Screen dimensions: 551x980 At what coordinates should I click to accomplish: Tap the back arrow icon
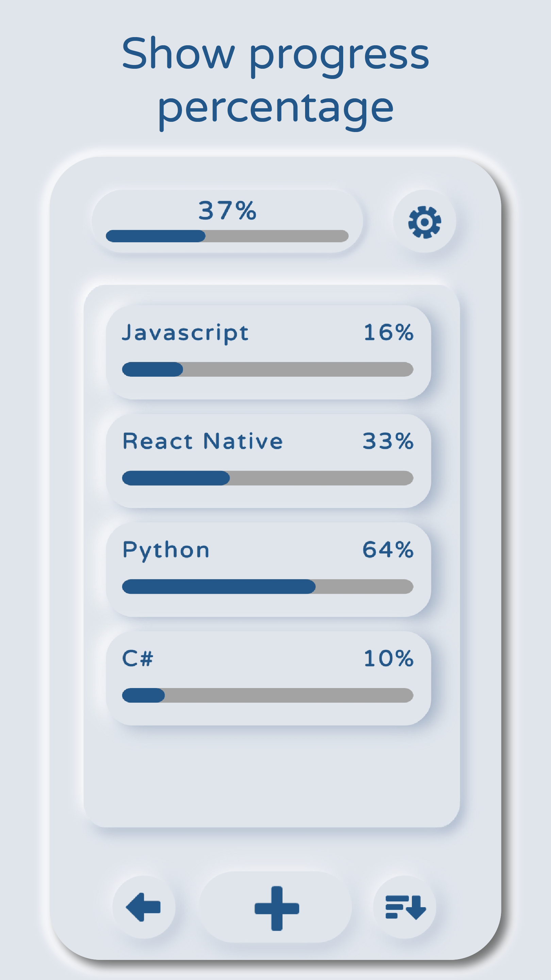pyautogui.click(x=143, y=907)
